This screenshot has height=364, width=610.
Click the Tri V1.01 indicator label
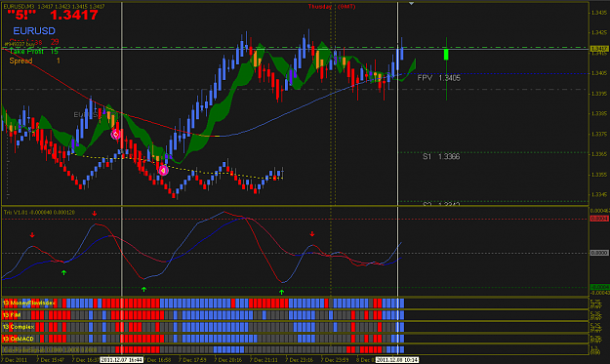(39, 213)
